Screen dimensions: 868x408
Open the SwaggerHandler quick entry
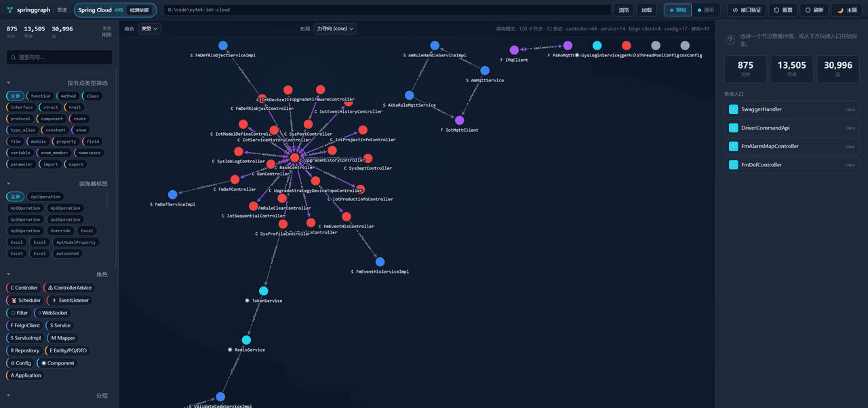tap(791, 109)
